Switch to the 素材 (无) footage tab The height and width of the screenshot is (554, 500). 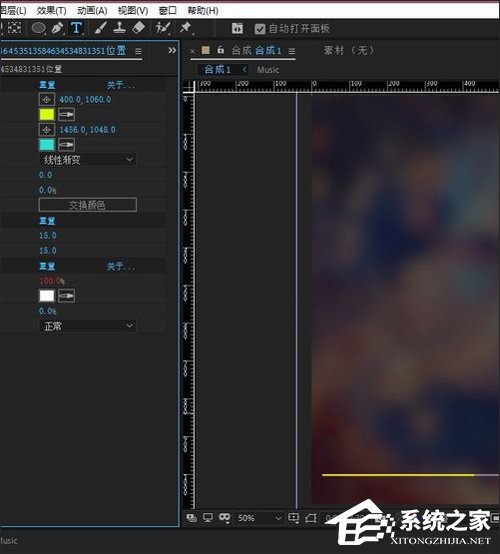[x=348, y=51]
